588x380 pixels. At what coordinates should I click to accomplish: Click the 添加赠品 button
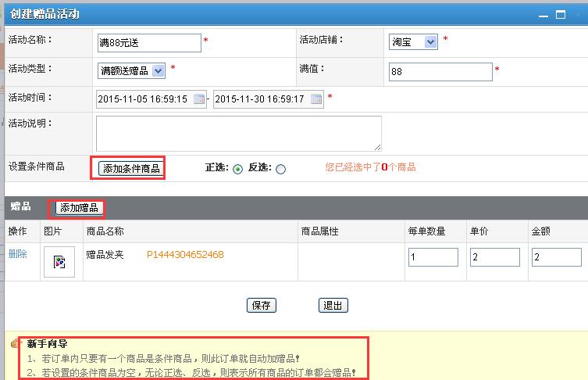(79, 208)
